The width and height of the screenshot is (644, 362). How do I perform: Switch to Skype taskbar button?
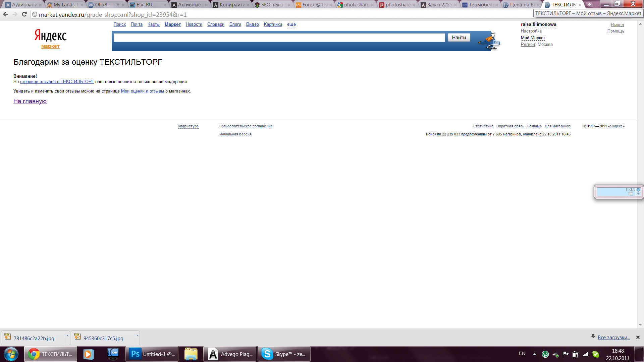284,354
